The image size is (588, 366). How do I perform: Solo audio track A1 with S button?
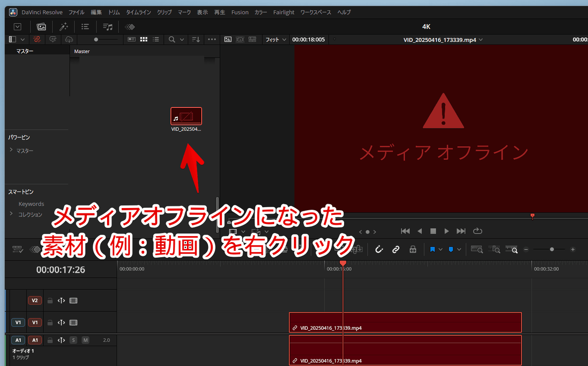(73, 340)
